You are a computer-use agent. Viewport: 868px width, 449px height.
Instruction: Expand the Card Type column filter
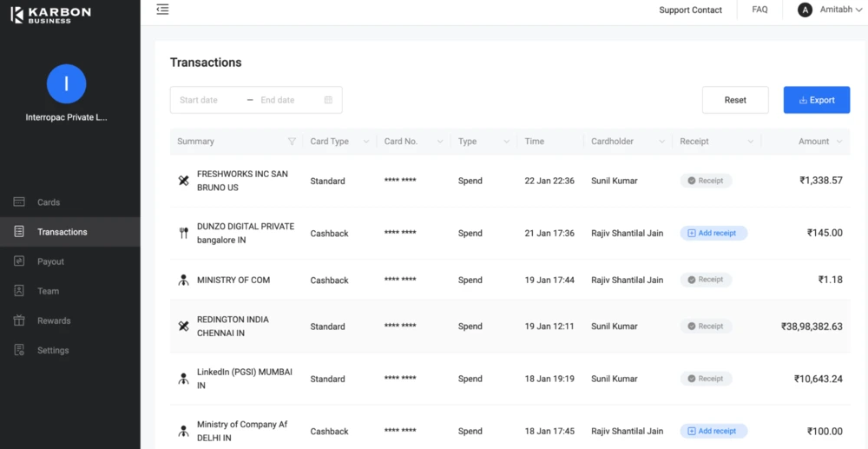click(x=366, y=142)
